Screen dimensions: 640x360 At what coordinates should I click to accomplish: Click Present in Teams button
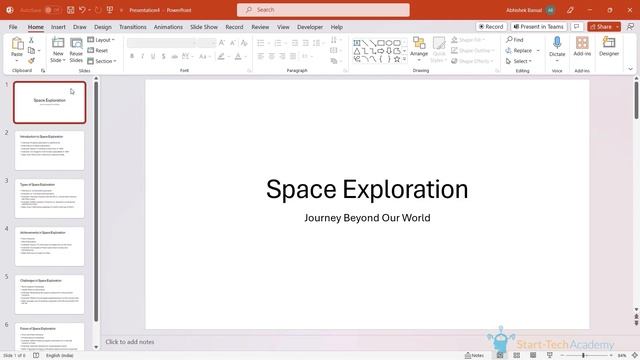coord(538,27)
